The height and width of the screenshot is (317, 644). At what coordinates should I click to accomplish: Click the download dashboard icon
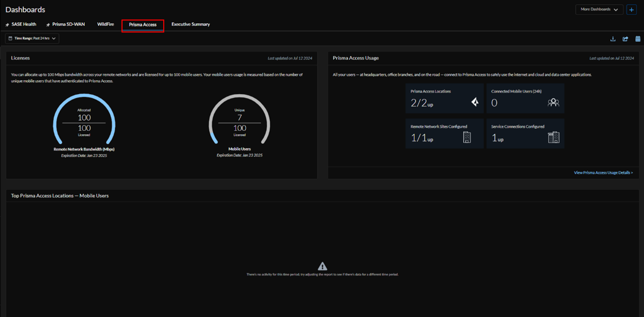(x=613, y=39)
